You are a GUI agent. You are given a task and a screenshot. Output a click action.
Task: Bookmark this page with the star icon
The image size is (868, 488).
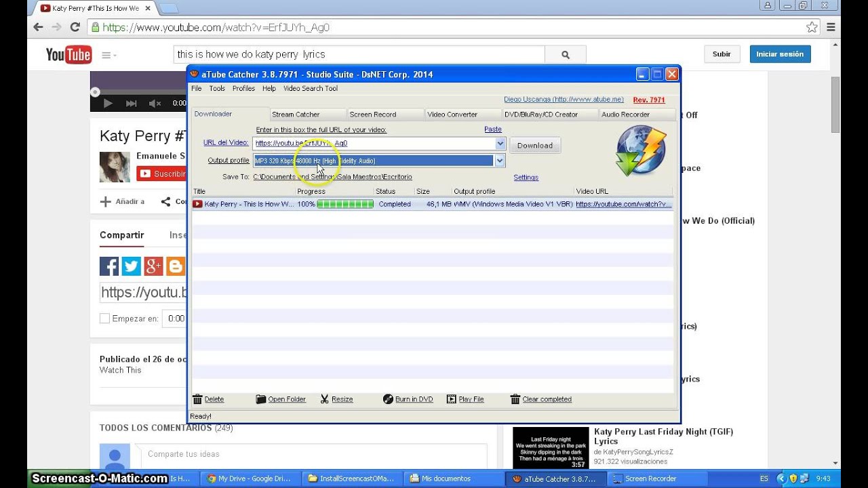click(812, 27)
